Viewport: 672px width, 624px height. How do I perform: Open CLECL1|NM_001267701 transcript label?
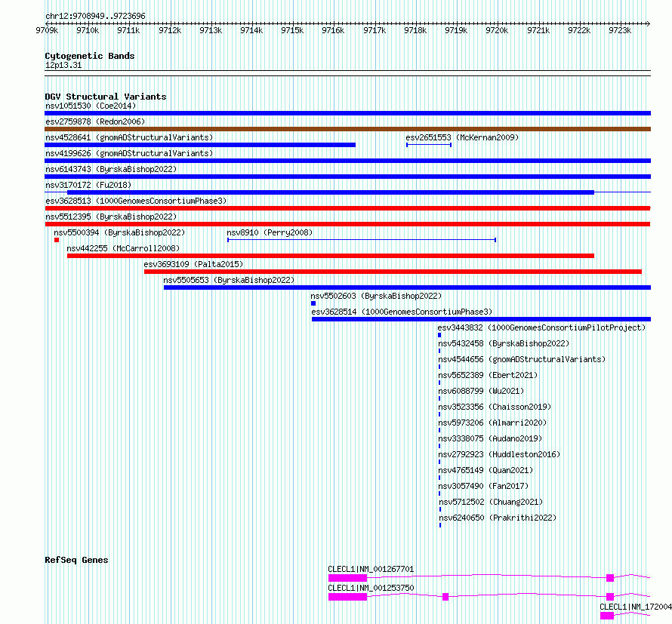coord(371,569)
